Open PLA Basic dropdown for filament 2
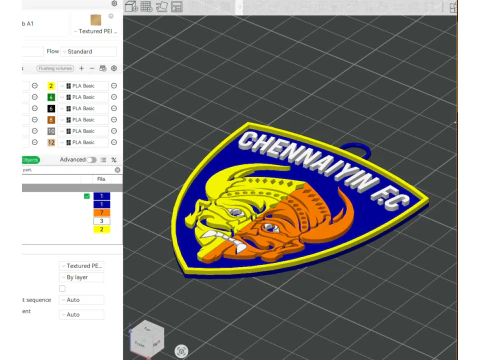The image size is (480, 360). click(83, 86)
